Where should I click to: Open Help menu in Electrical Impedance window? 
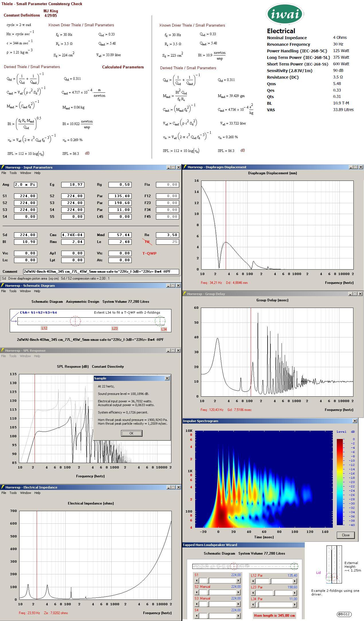(x=37, y=493)
